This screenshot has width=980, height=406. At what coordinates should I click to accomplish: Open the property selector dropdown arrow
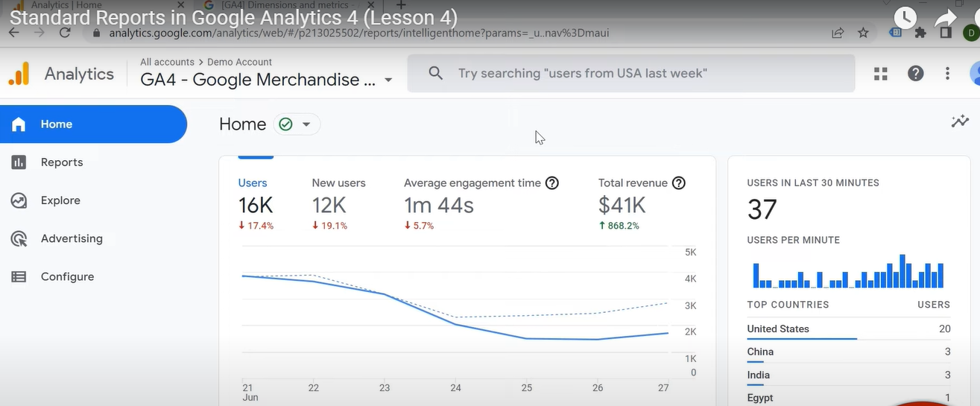point(388,80)
